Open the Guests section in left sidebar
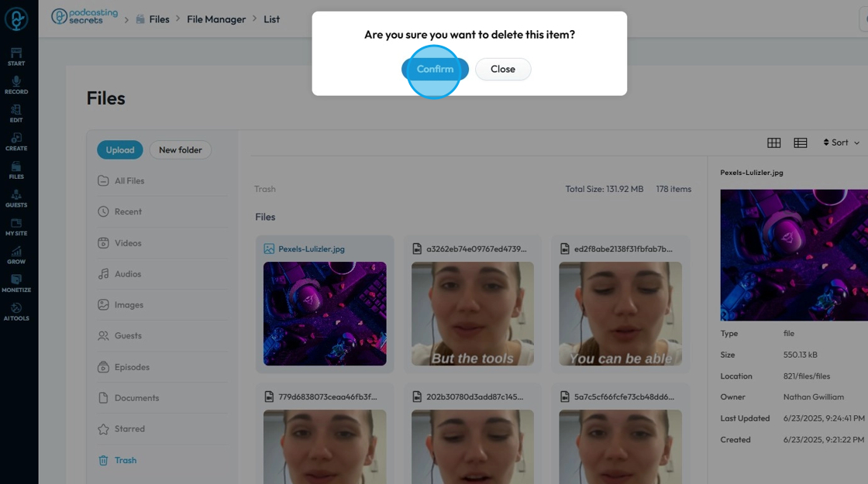The height and width of the screenshot is (484, 868). pyautogui.click(x=16, y=198)
